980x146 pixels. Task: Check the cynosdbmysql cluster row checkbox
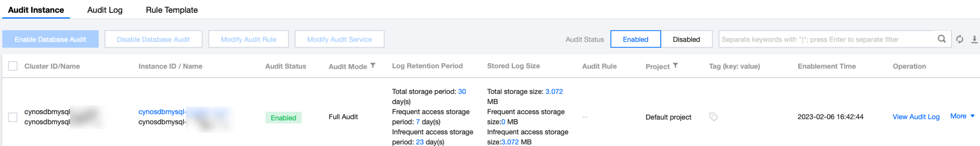point(13,117)
